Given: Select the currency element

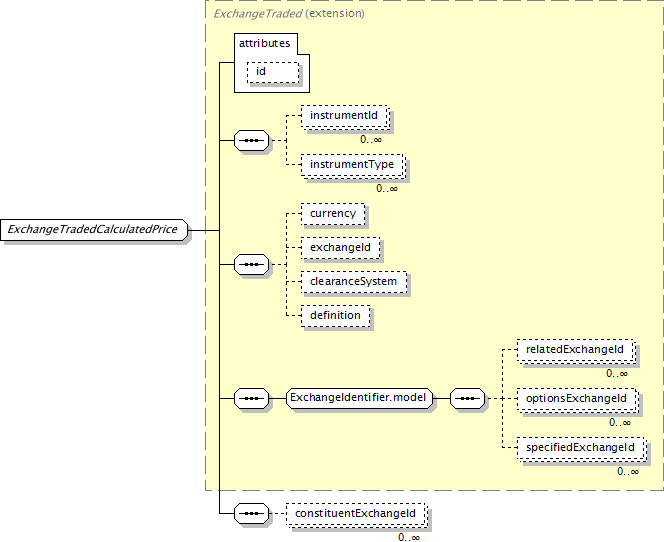Looking at the screenshot, I should coord(332,213).
